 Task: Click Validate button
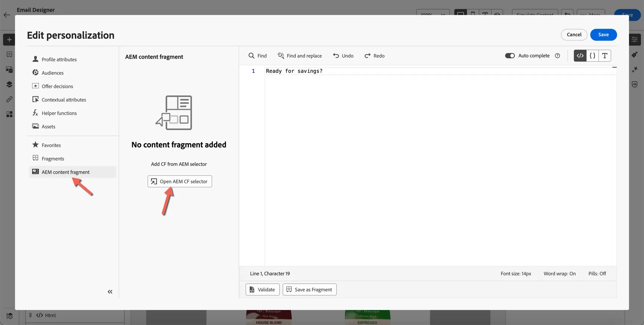pos(262,290)
